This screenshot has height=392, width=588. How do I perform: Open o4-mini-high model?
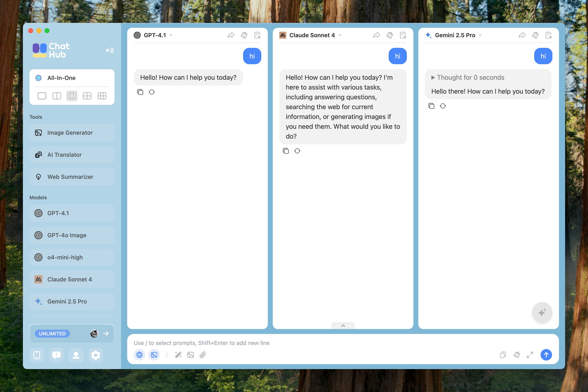point(72,257)
